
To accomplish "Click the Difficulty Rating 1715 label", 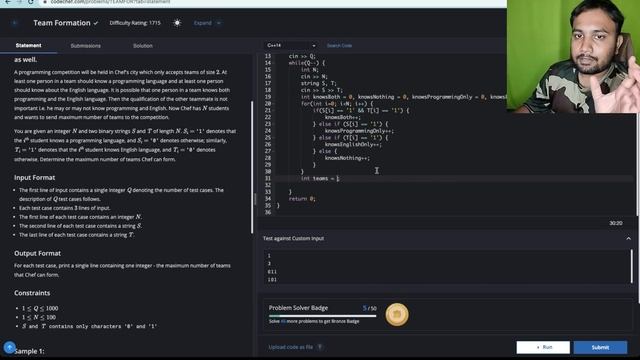I will pos(135,23).
